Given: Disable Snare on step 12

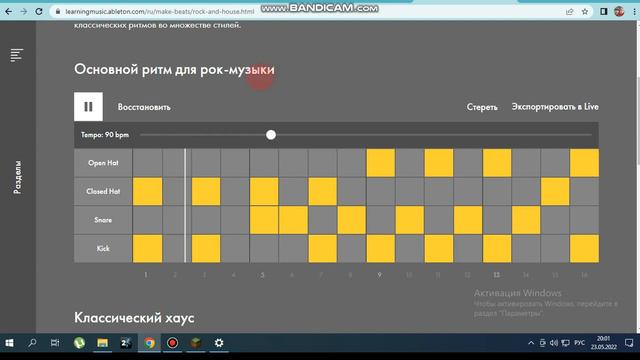Looking at the screenshot, I should (x=468, y=220).
